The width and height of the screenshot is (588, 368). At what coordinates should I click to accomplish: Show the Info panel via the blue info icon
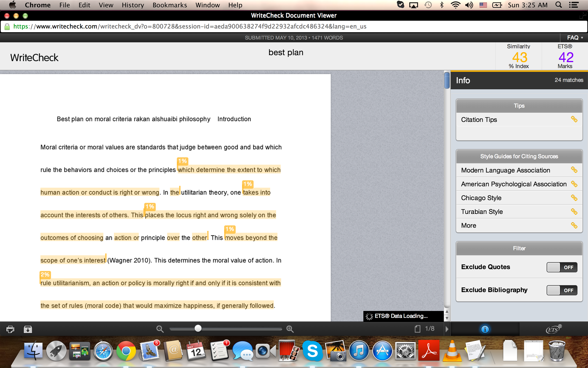coord(485,329)
